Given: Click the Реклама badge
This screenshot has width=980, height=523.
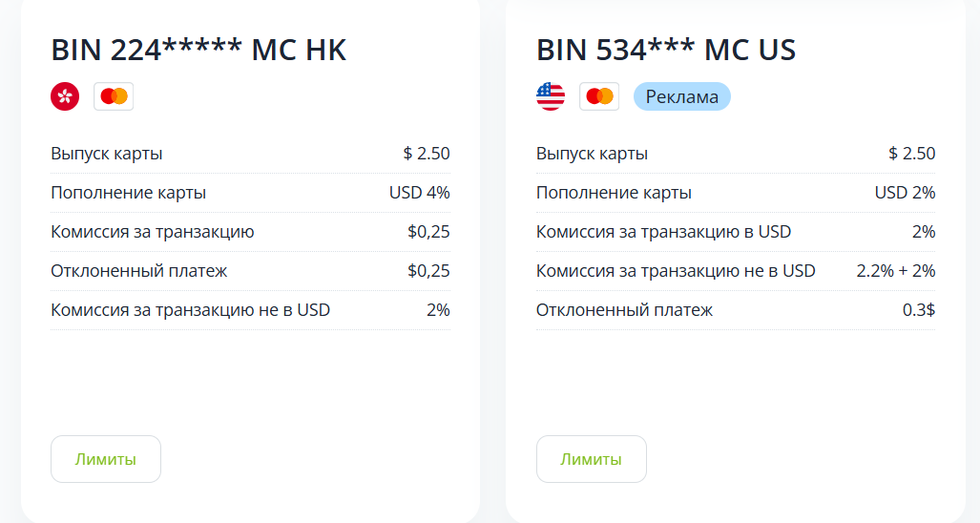Looking at the screenshot, I should click(682, 96).
